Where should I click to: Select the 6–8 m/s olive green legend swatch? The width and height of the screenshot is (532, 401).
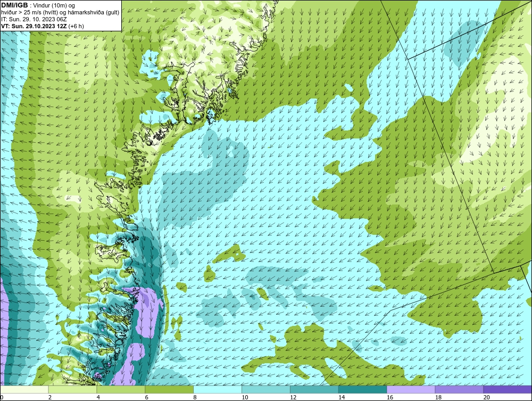coord(169,389)
